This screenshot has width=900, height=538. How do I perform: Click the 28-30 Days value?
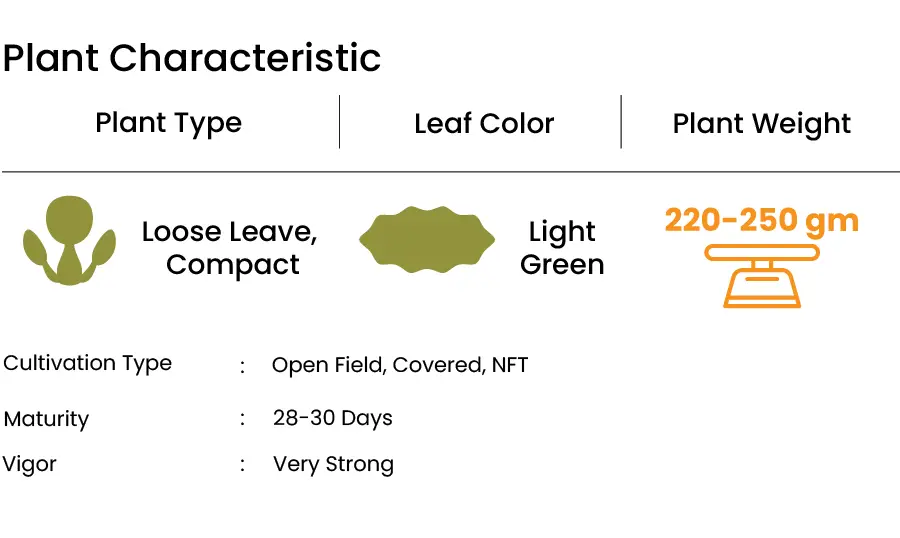point(333,418)
